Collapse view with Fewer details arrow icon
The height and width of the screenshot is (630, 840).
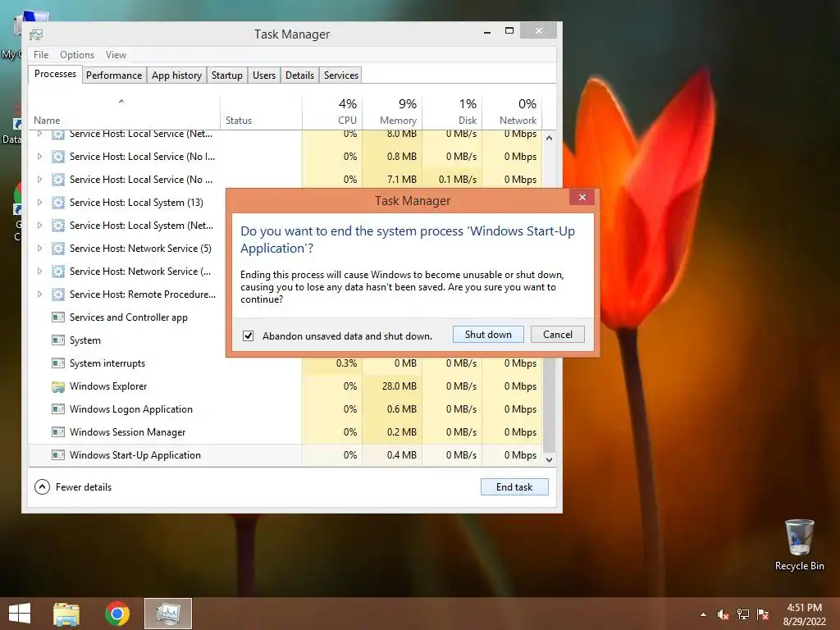point(42,487)
